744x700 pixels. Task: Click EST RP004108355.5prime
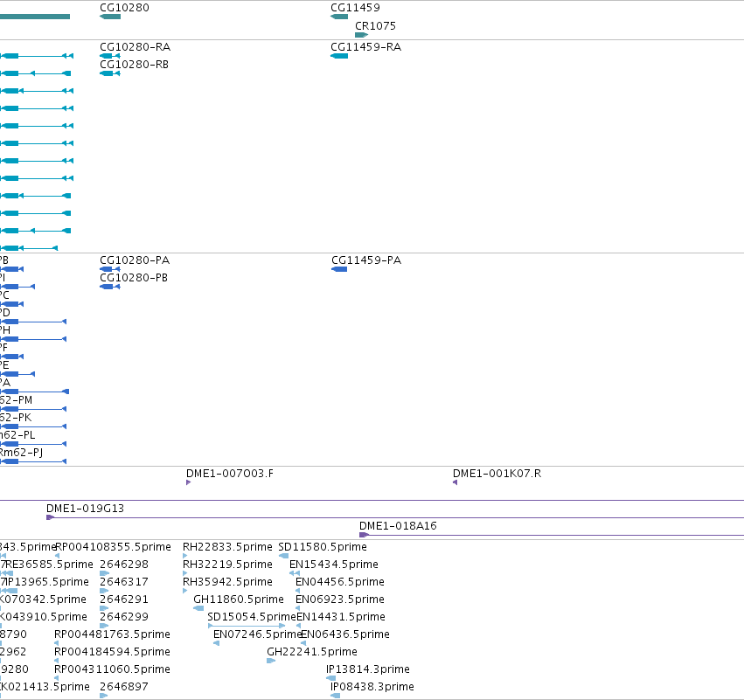[x=113, y=547]
